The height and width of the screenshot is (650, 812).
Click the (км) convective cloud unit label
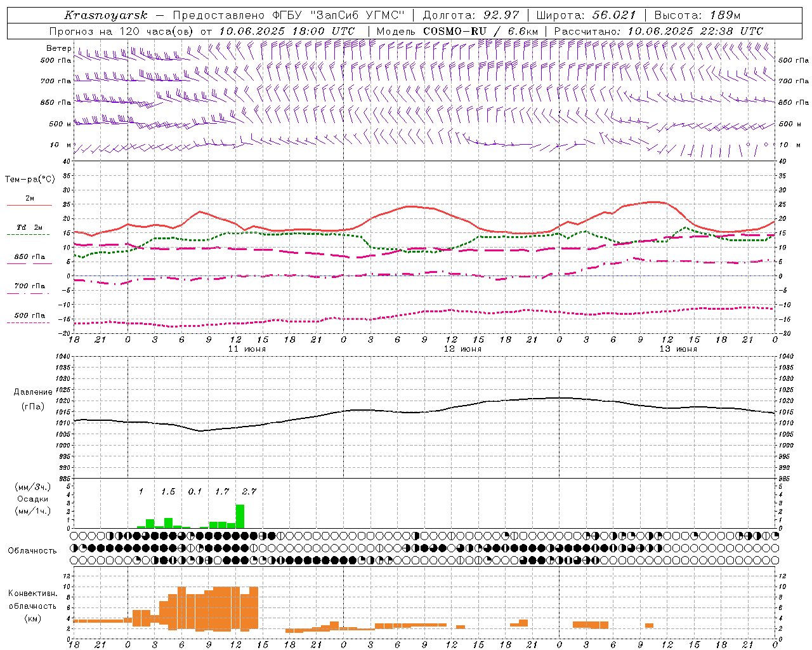pos(33,618)
